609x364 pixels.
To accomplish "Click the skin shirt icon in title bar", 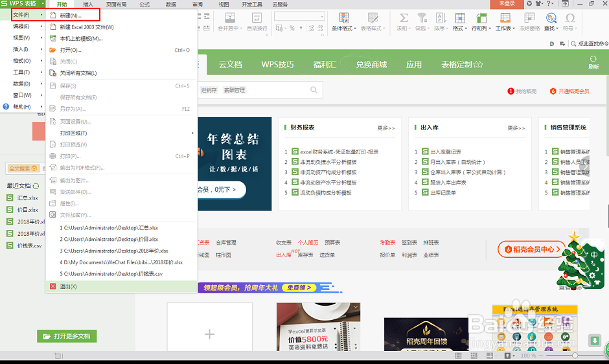I will tap(539, 3).
